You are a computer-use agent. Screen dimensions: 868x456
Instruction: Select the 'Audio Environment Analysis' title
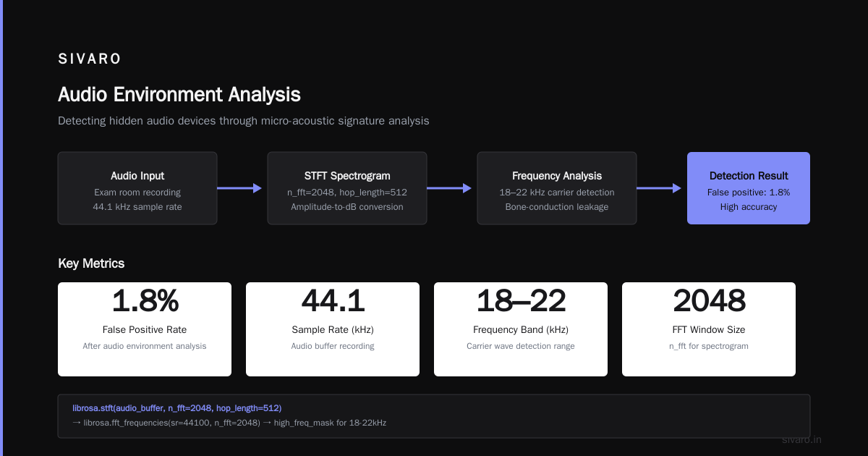[x=179, y=95]
